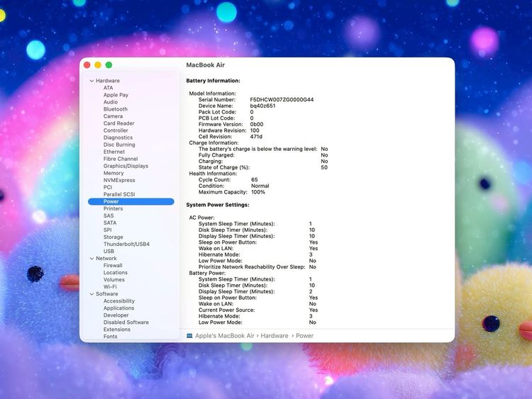Collapse the Network section chevron
Screen dimensions: 532x399
(x=92, y=259)
